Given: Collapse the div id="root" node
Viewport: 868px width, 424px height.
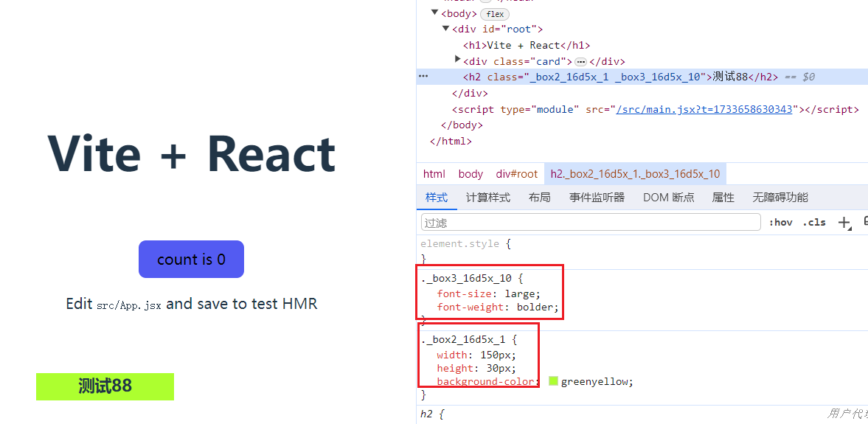Looking at the screenshot, I should (445, 29).
